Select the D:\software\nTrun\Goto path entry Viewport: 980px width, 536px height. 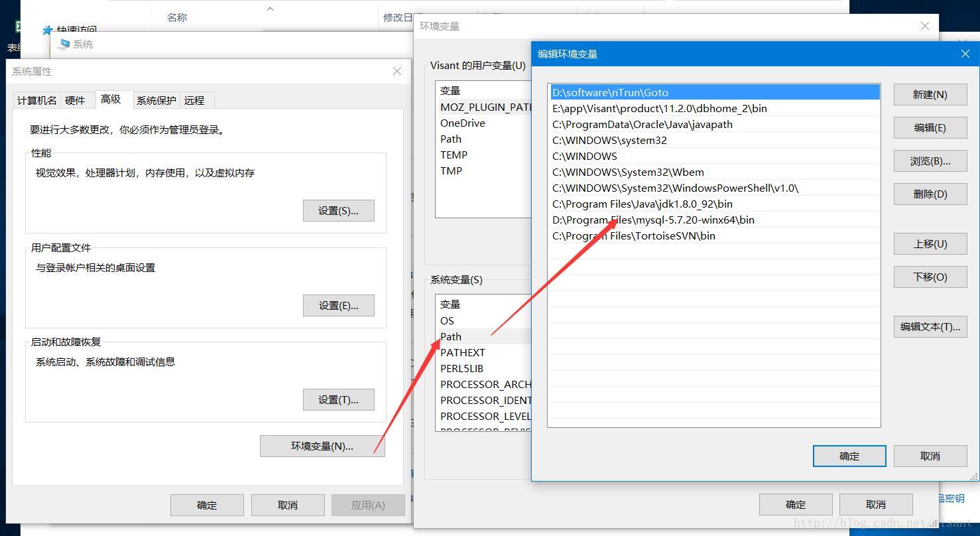pyautogui.click(x=714, y=92)
